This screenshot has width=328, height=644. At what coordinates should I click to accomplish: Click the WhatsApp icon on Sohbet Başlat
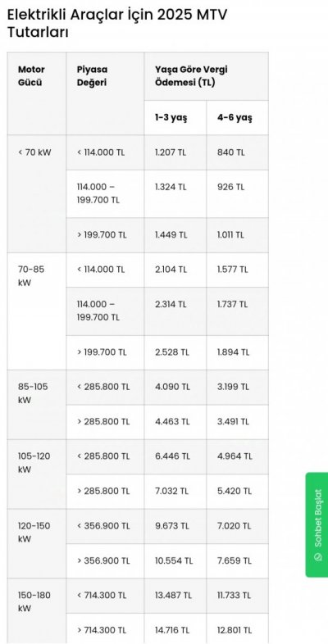tap(317, 557)
